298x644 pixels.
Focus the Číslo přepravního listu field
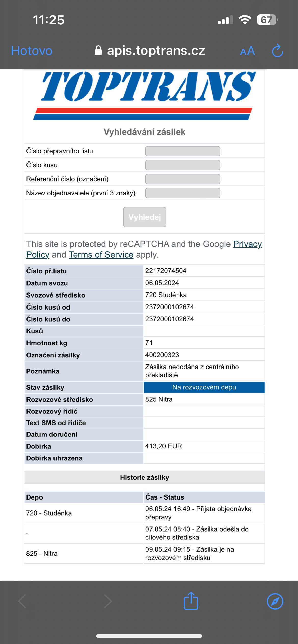tap(183, 151)
